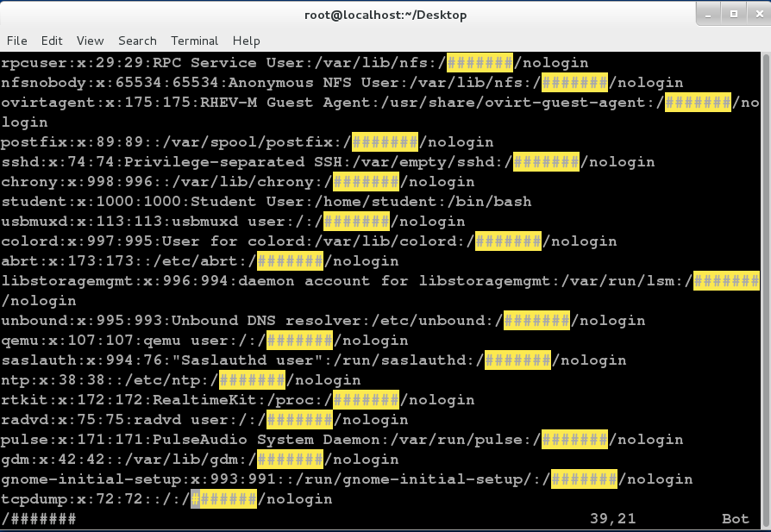This screenshot has width=771, height=532.
Task: Click the libstoragemgmt daemon account line
Action: (380, 281)
